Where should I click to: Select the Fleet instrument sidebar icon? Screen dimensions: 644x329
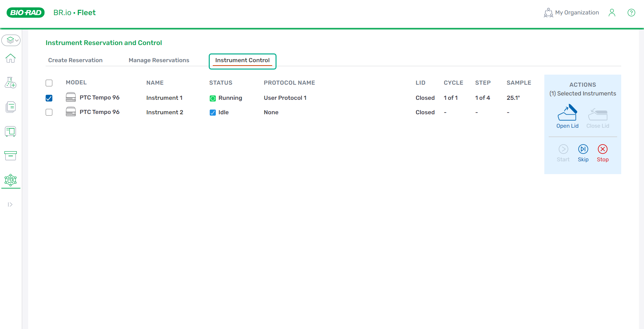[x=11, y=180]
